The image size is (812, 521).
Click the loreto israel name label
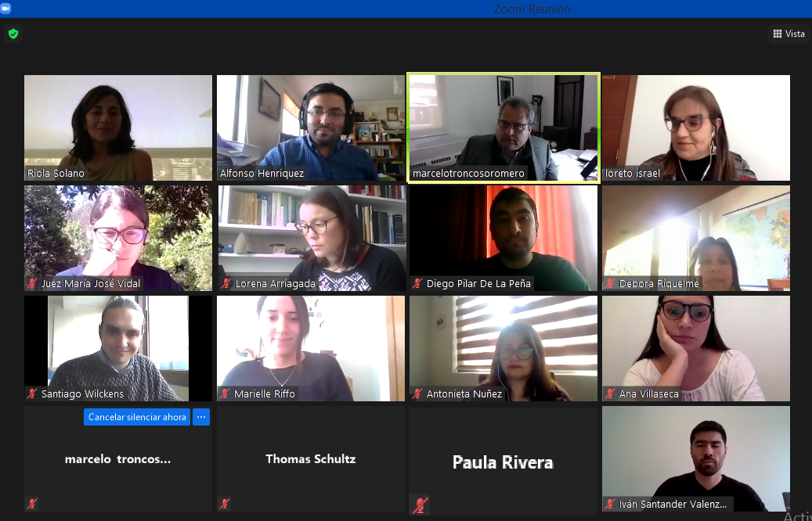coord(633,174)
